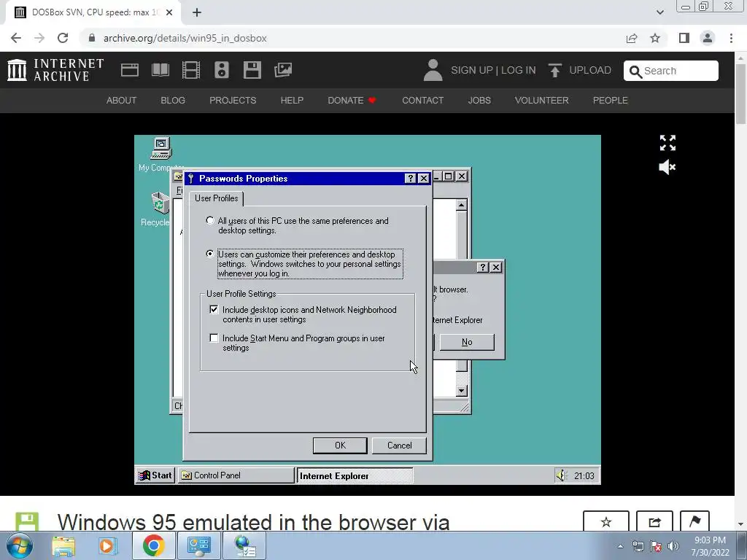This screenshot has height=560, width=747.
Task: Open the HELP nav item
Action: (292, 101)
